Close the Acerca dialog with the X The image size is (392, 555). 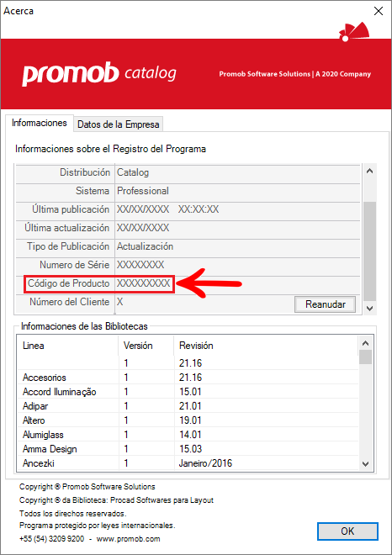[x=379, y=11]
